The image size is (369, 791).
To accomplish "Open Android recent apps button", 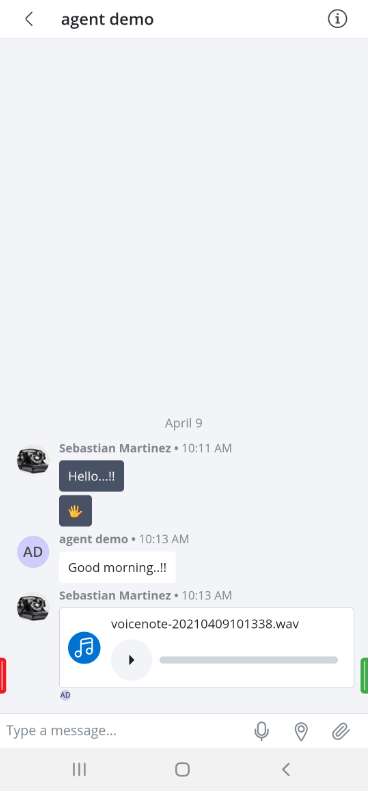I will pyautogui.click(x=79, y=769).
